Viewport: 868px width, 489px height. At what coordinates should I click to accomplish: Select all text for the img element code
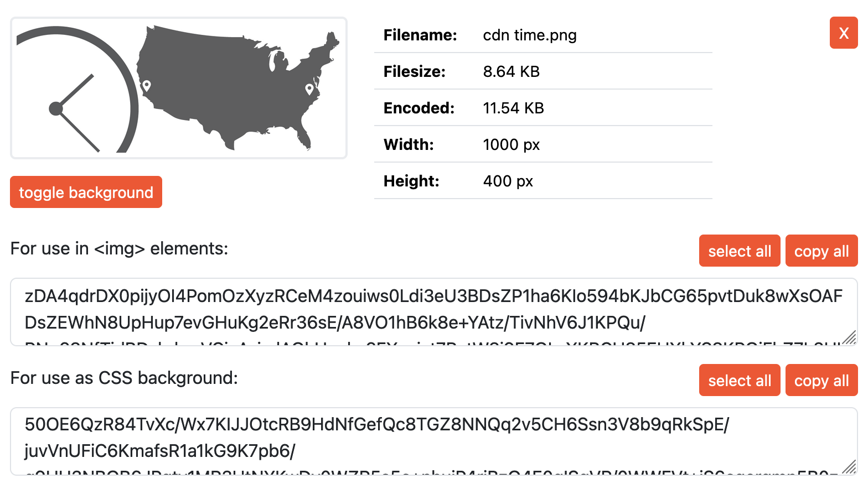coord(740,251)
